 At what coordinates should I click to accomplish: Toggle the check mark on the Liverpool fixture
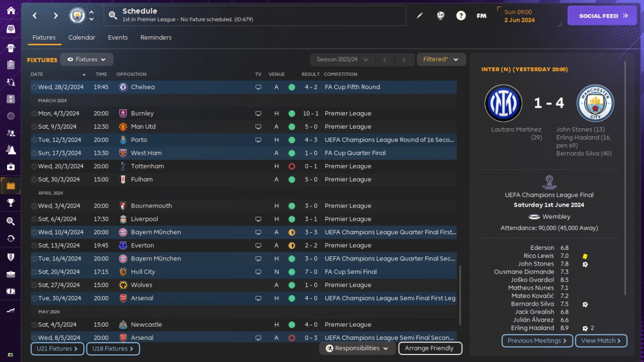[x=34, y=219]
